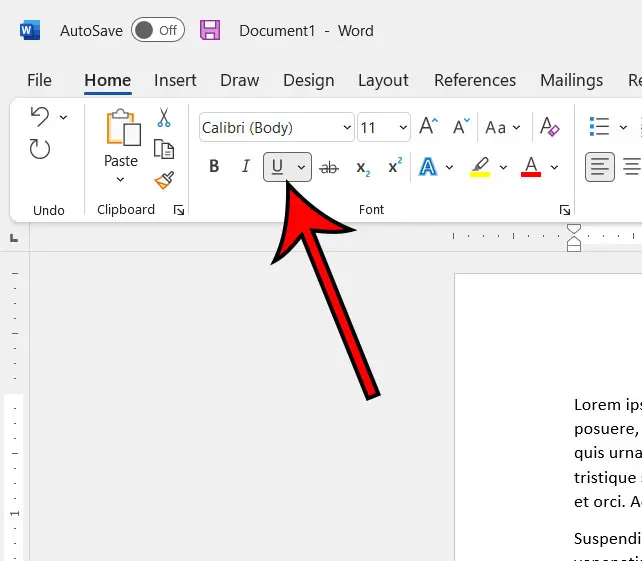Image resolution: width=642 pixels, height=561 pixels.
Task: Toggle Center paragraph alignment
Action: tap(632, 167)
